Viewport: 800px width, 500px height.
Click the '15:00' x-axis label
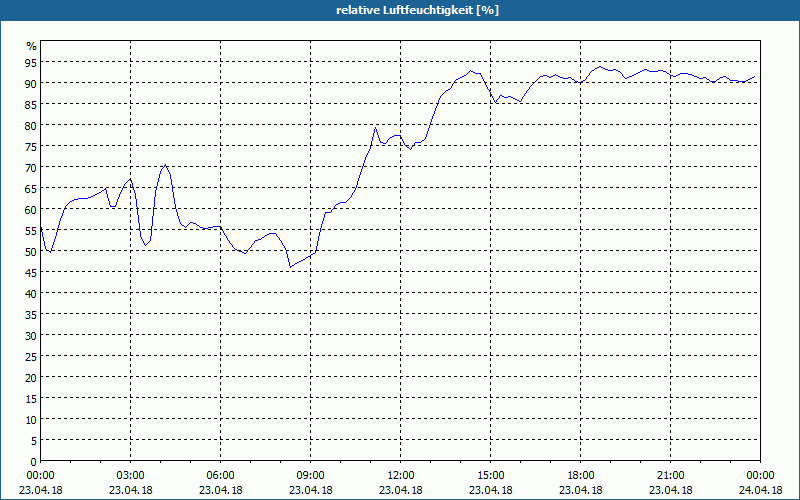tap(490, 476)
